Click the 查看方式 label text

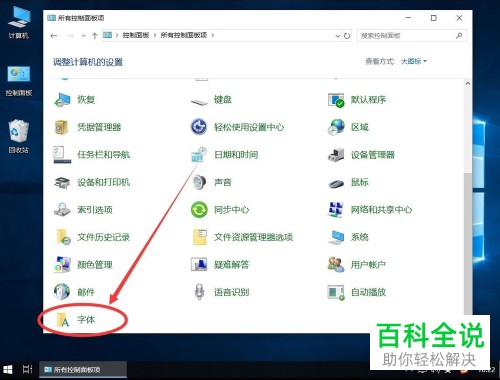[x=380, y=61]
